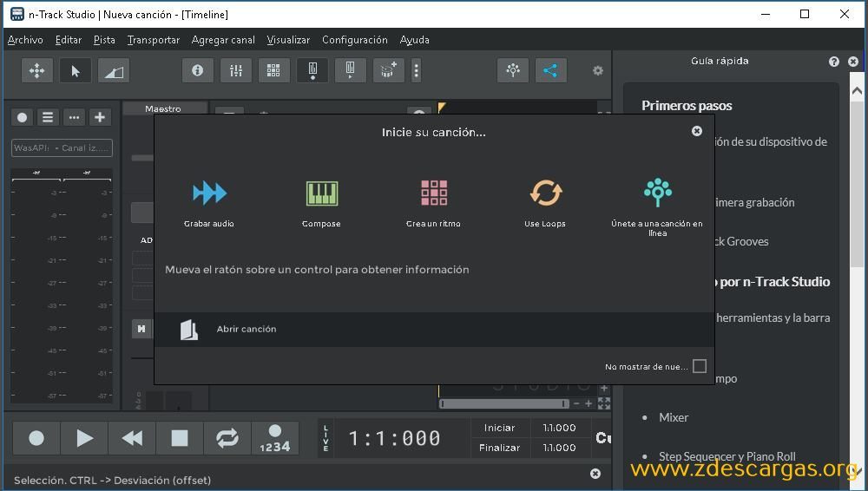Viewport: 868px width, 491px height.
Task: Open the Archivo menu
Action: tap(25, 40)
